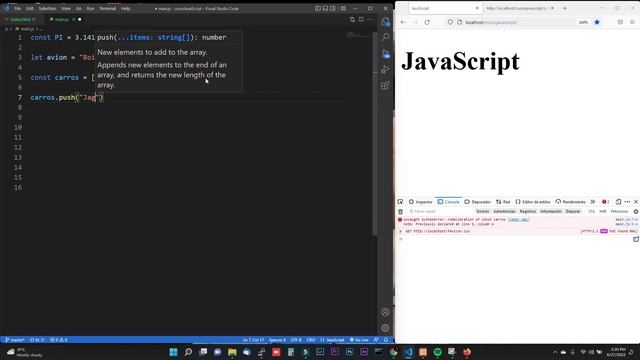640x360 pixels.
Task: Open Firefox application hamburger menu
Action: (x=632, y=22)
